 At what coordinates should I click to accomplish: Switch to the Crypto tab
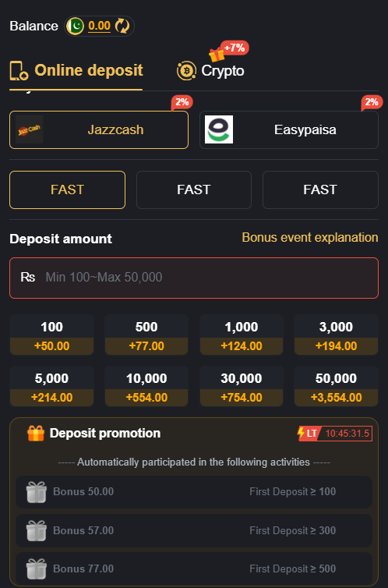[210, 70]
